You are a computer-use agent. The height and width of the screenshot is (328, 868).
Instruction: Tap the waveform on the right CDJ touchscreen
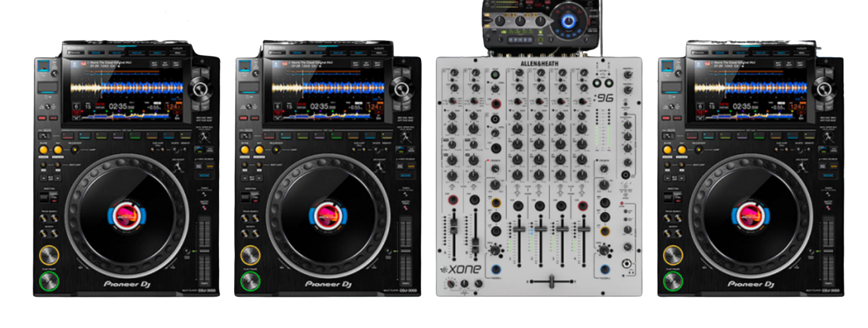pos(750,89)
